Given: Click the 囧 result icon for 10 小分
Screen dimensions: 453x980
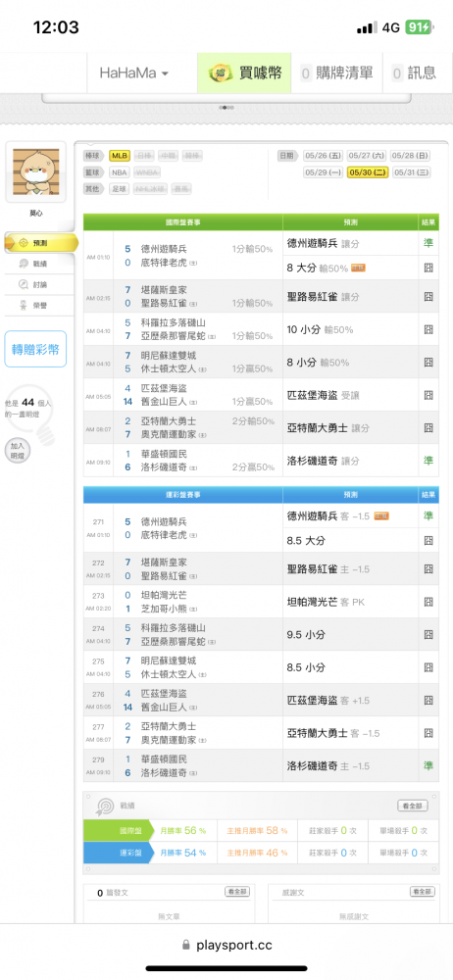Looking at the screenshot, I should point(428,329).
